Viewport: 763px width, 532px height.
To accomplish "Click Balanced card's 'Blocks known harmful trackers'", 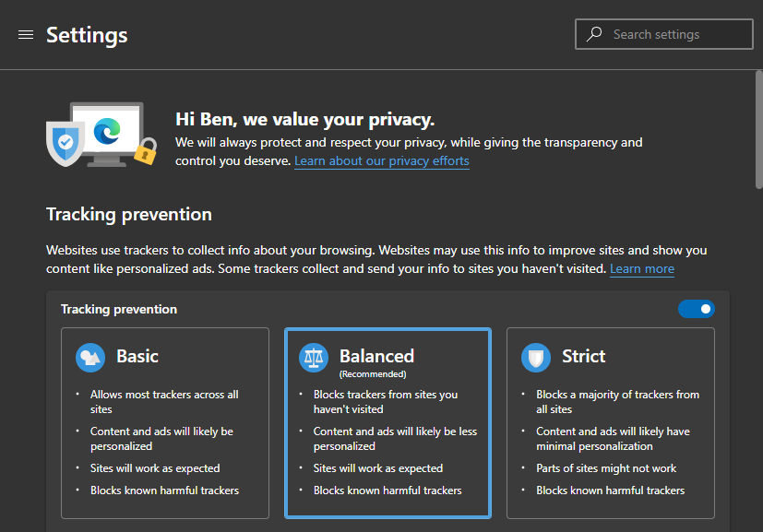I will (387, 491).
